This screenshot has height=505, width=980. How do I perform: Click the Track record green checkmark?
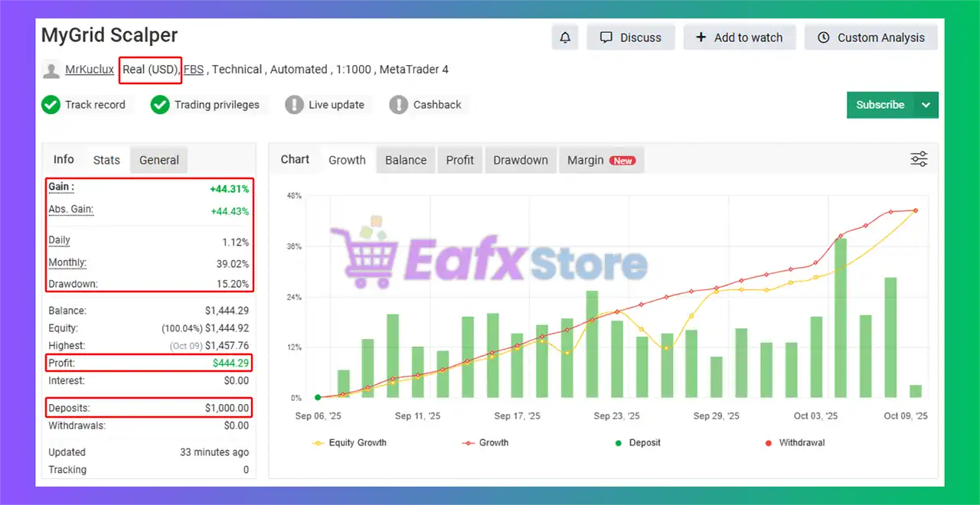tap(51, 105)
